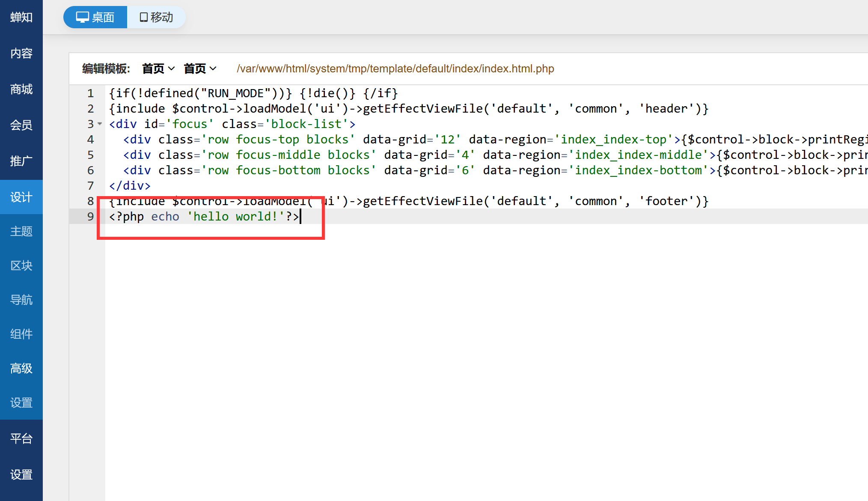Expand the first 首页 module dropdown
Viewport: 868px width, 501px height.
[158, 69]
